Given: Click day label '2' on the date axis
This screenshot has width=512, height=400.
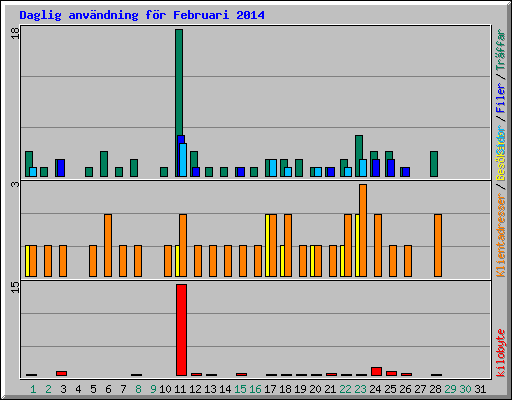Looking at the screenshot, I should [x=48, y=389].
